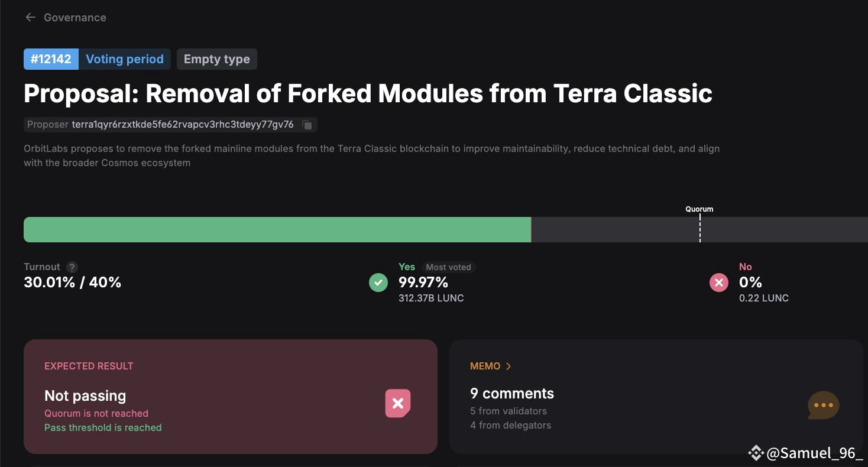Viewport: 868px width, 467px height.
Task: Click the Expected Result card heading
Action: pyautogui.click(x=89, y=367)
